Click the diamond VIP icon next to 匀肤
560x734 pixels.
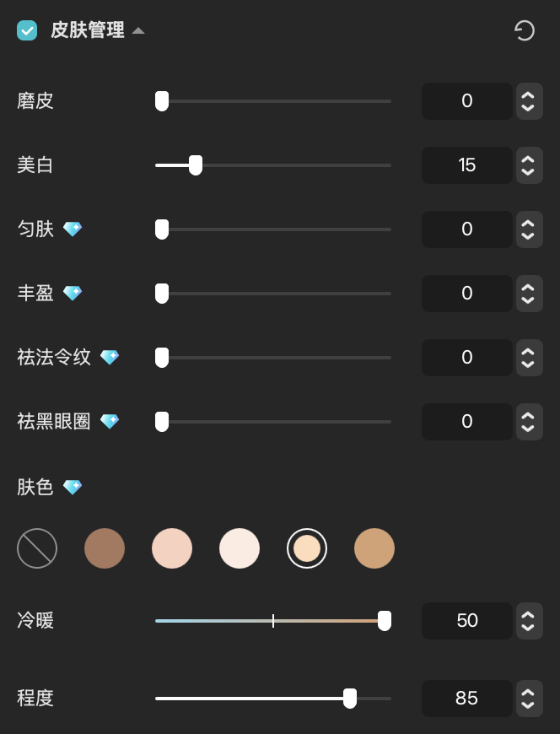[73, 229]
